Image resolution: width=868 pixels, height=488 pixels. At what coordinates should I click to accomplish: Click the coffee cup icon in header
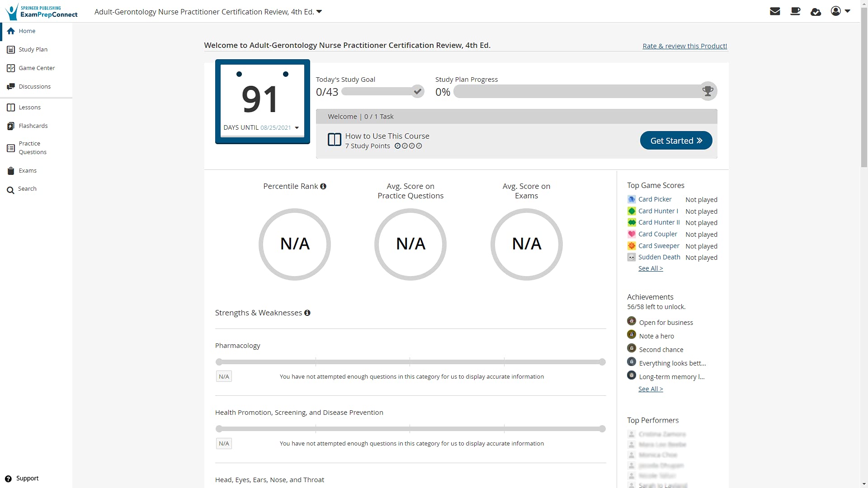tap(795, 11)
